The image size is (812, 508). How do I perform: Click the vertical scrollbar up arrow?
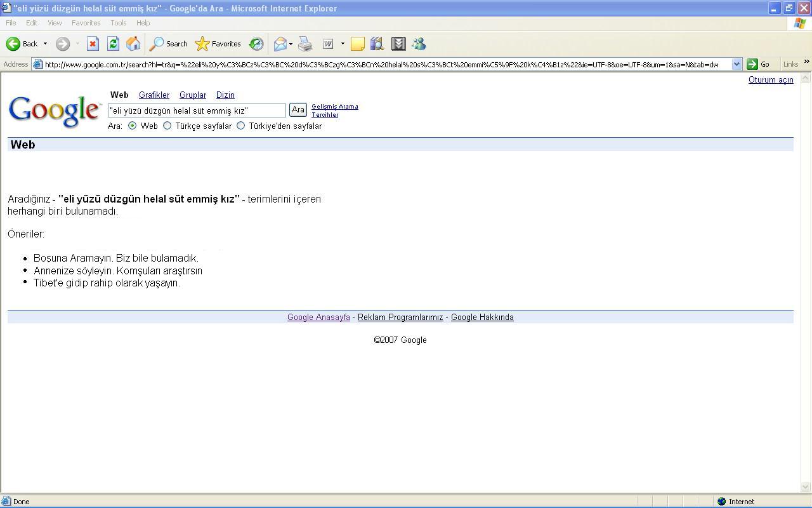tap(806, 79)
